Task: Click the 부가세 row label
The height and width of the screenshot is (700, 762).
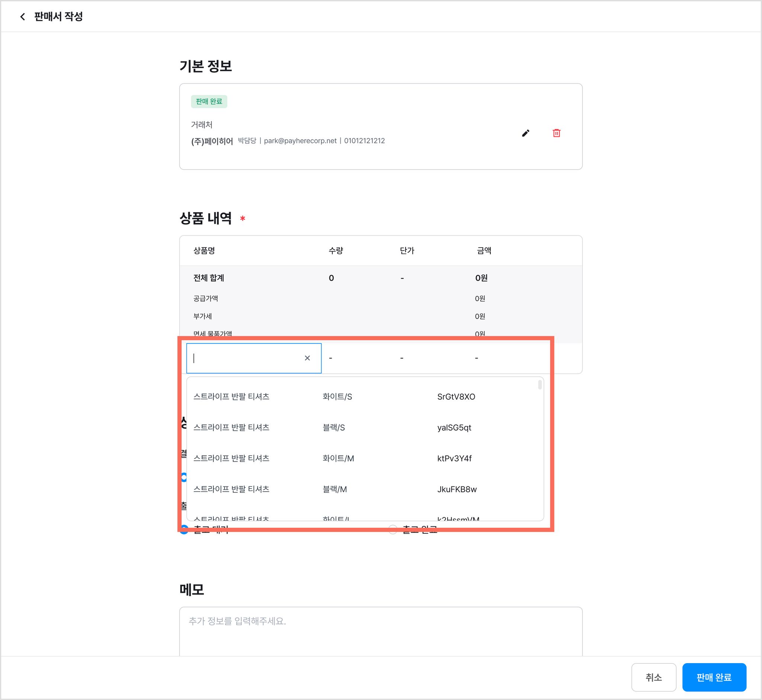Action: [203, 316]
